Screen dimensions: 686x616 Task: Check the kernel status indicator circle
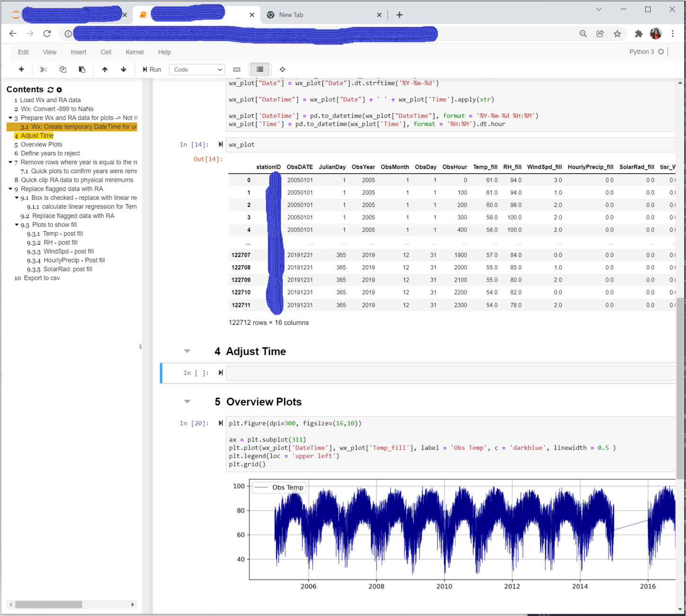(660, 52)
